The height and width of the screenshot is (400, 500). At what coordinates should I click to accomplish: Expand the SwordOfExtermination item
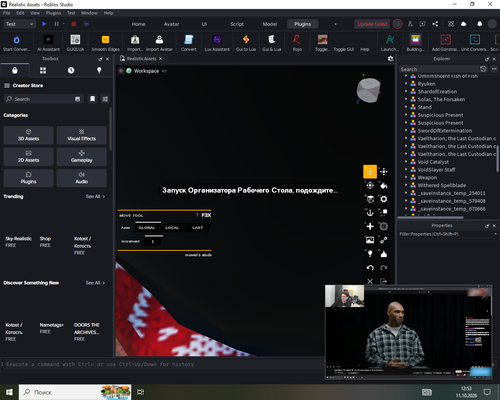(x=406, y=131)
